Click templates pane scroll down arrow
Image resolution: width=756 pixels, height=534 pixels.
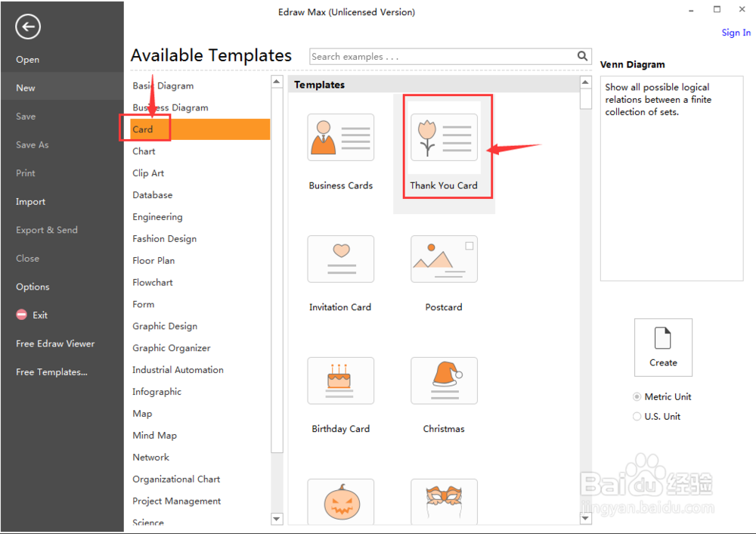pos(585,519)
